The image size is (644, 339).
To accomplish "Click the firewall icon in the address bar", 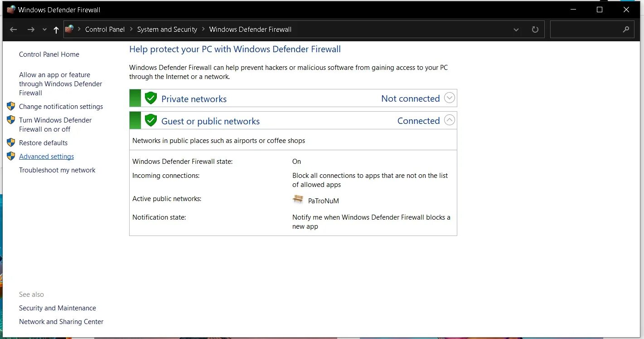I will click(x=69, y=29).
